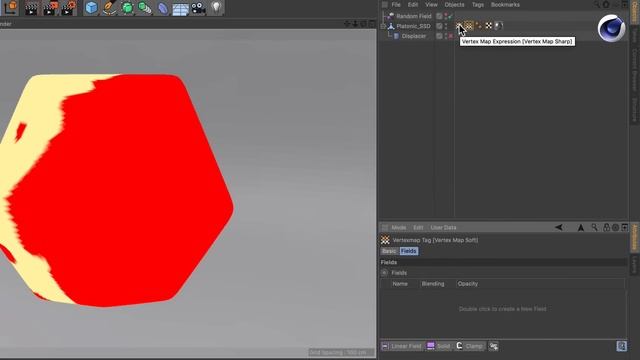Open the green Cloner MoGraph icon

coord(144,8)
